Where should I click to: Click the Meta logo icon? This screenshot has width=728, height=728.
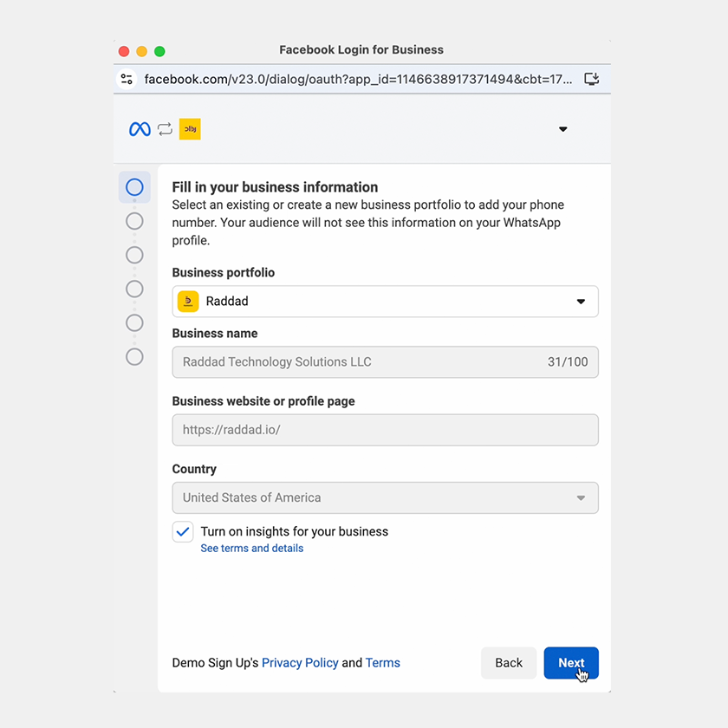click(x=140, y=129)
